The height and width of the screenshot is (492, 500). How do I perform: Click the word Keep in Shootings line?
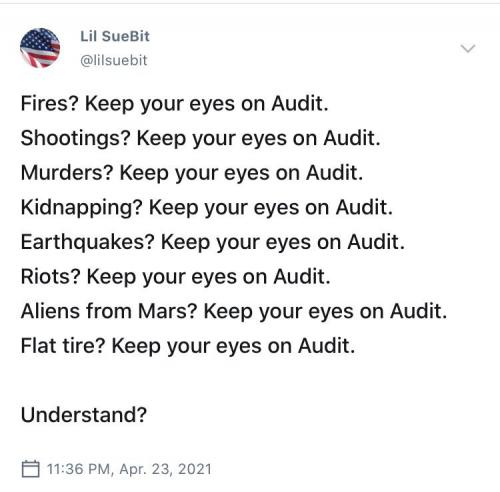click(161, 139)
